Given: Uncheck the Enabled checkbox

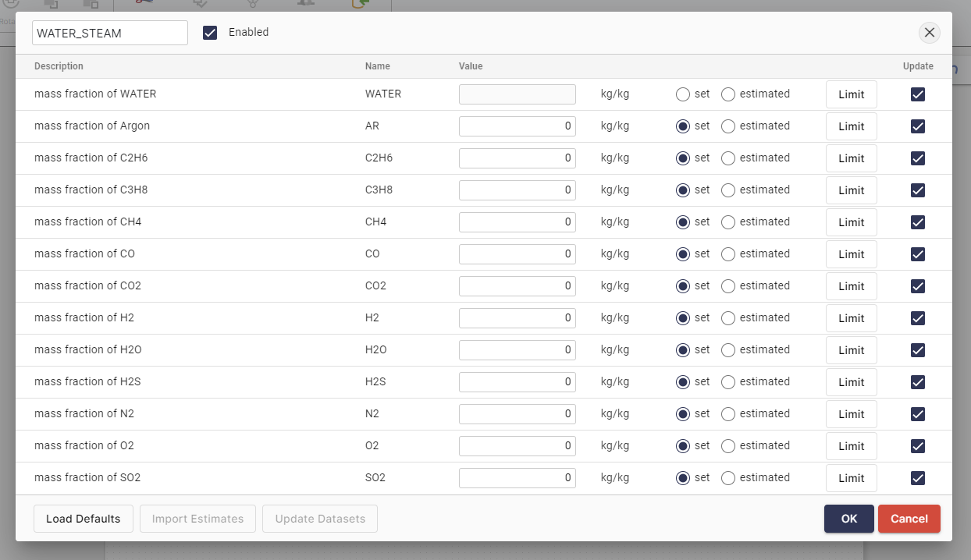Looking at the screenshot, I should pyautogui.click(x=210, y=33).
